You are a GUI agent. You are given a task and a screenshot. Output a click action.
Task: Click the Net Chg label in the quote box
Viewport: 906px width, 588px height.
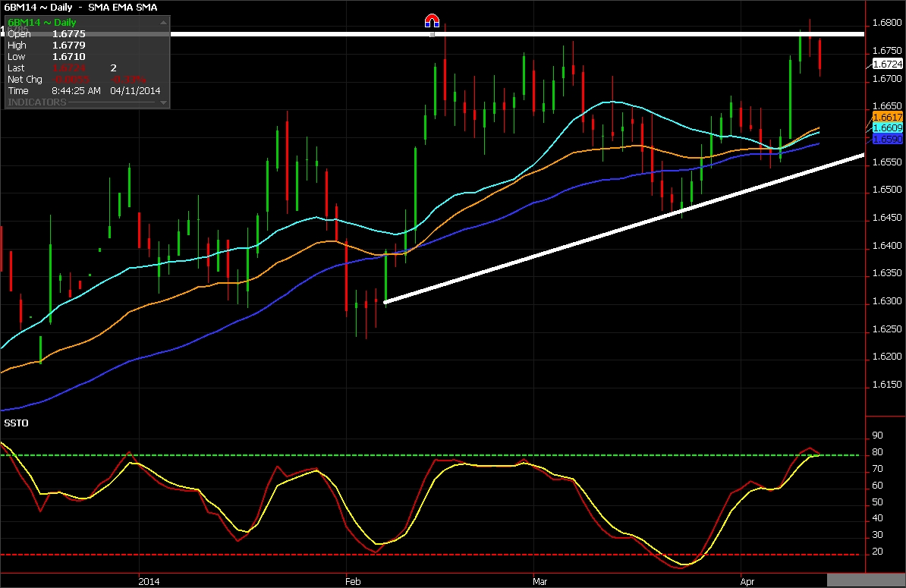(25, 79)
